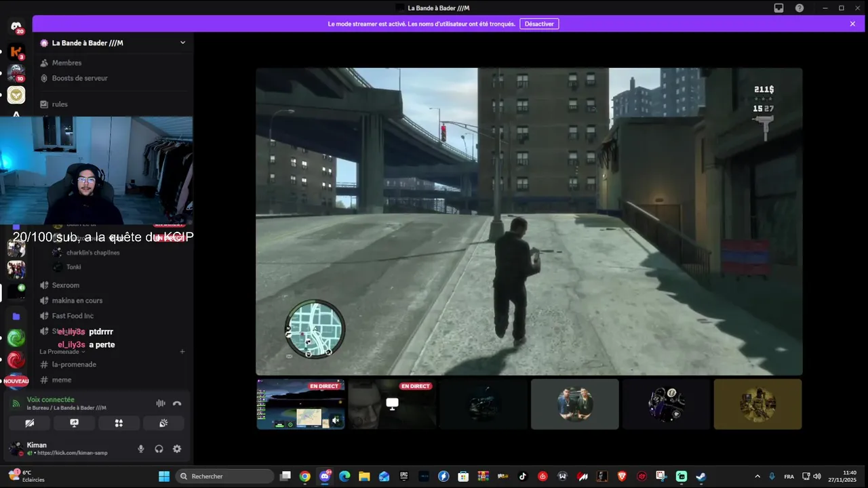Select first live stream thumbnail with map
Screen dimensions: 868x488
tap(300, 404)
